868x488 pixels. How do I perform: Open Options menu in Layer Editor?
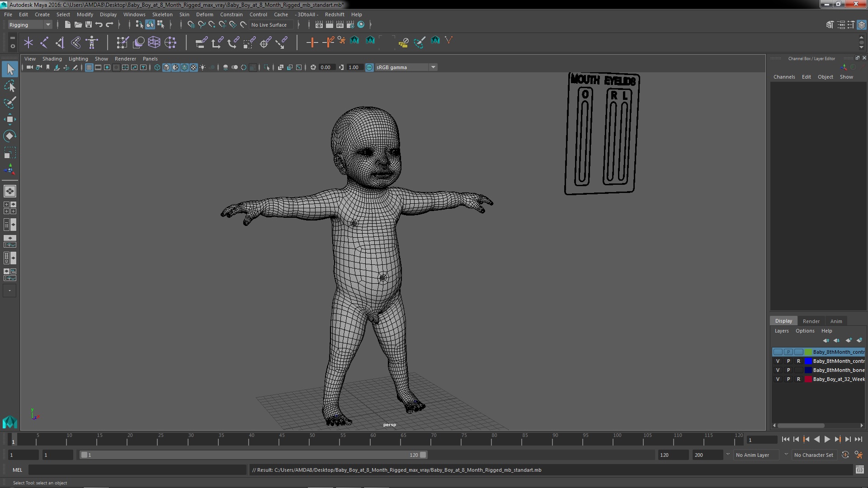tap(805, 331)
